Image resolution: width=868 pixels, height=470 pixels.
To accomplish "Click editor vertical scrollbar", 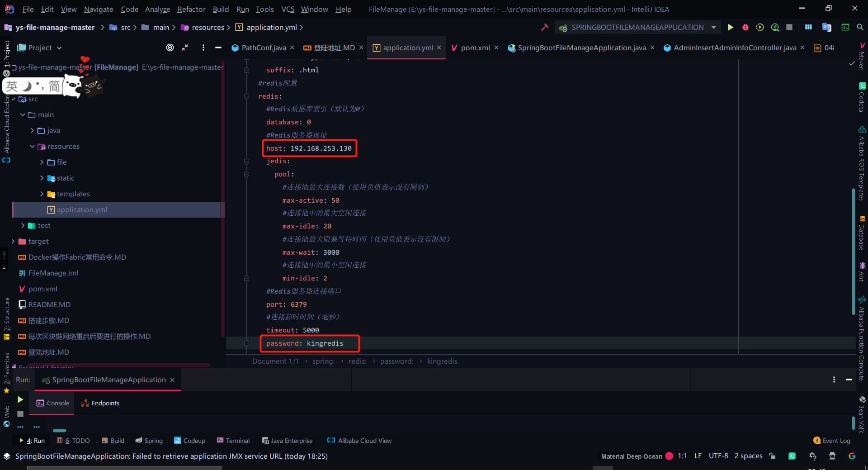I will click(x=853, y=251).
